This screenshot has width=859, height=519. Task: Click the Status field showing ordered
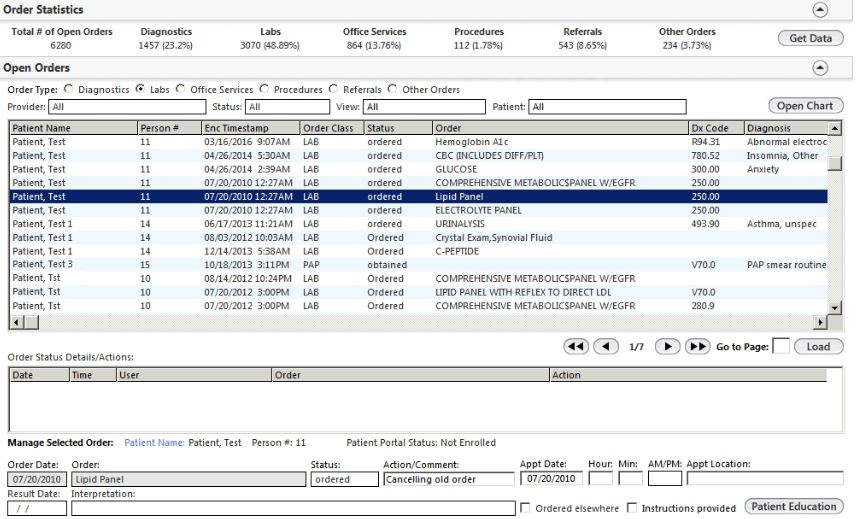click(x=345, y=480)
